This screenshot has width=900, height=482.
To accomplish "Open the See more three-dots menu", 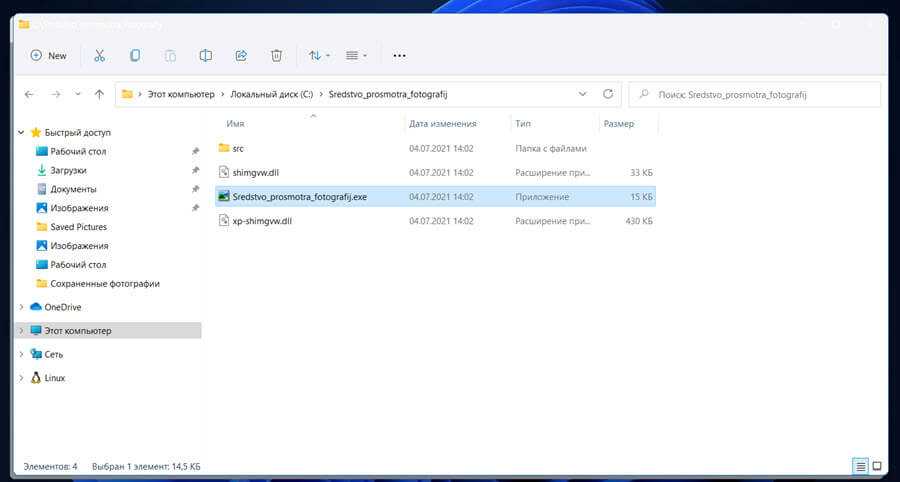I will [x=400, y=56].
